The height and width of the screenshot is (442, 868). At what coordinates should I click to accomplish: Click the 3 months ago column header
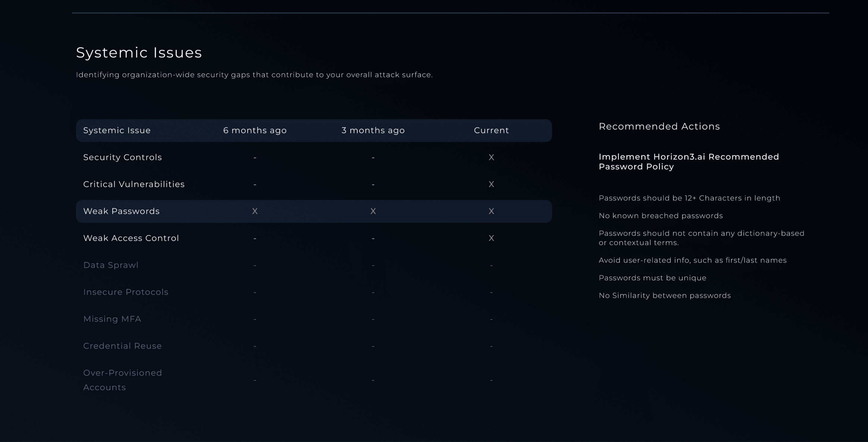tap(373, 130)
